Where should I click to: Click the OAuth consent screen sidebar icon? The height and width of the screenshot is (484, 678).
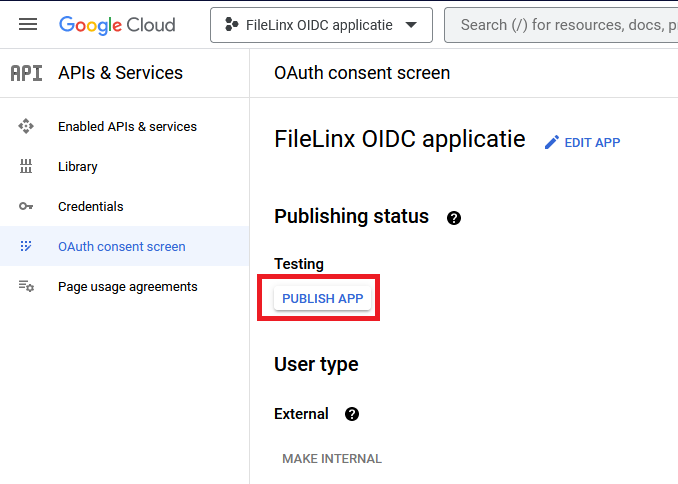[26, 246]
